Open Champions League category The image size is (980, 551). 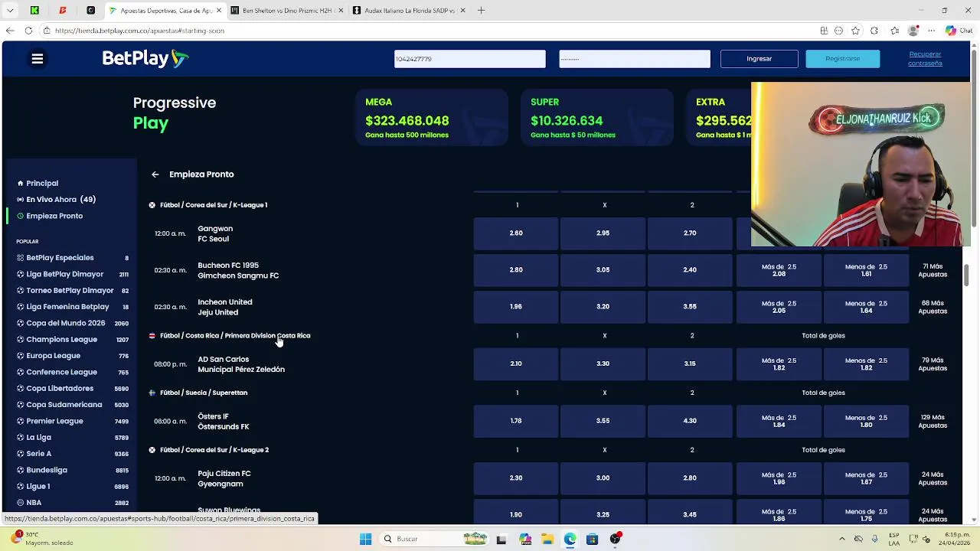(x=62, y=340)
